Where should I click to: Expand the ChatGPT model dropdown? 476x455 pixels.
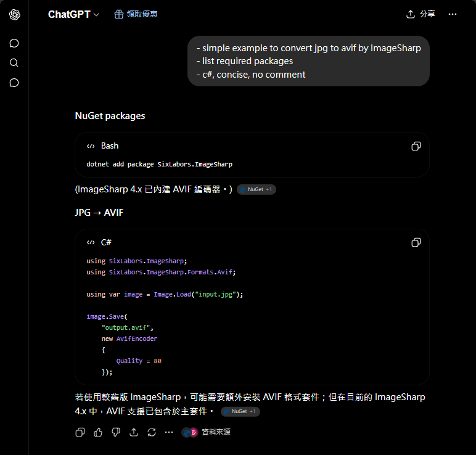(x=73, y=14)
